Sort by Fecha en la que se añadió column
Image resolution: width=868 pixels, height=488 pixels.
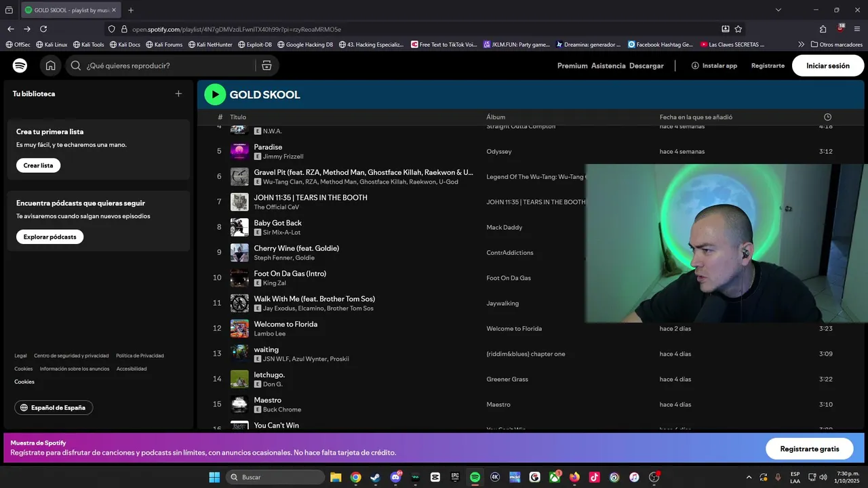[x=696, y=117]
